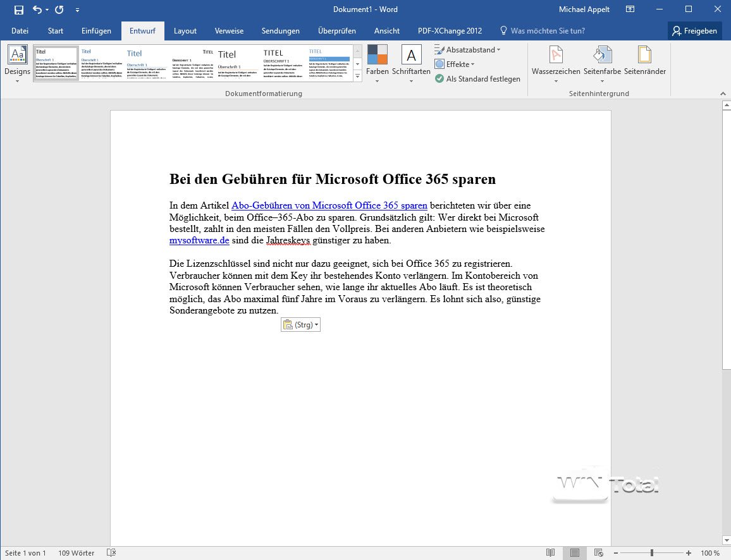
Task: Switch to Print Layout view
Action: (575, 553)
